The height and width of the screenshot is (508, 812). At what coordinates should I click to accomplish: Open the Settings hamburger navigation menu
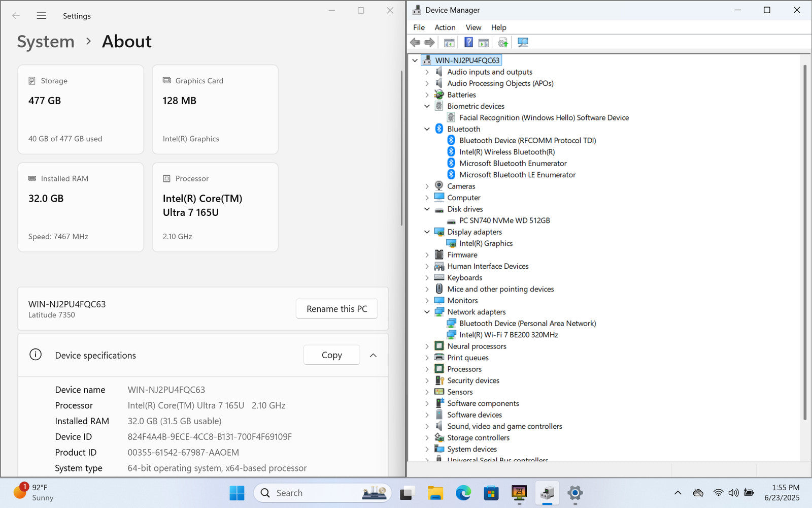(42, 16)
